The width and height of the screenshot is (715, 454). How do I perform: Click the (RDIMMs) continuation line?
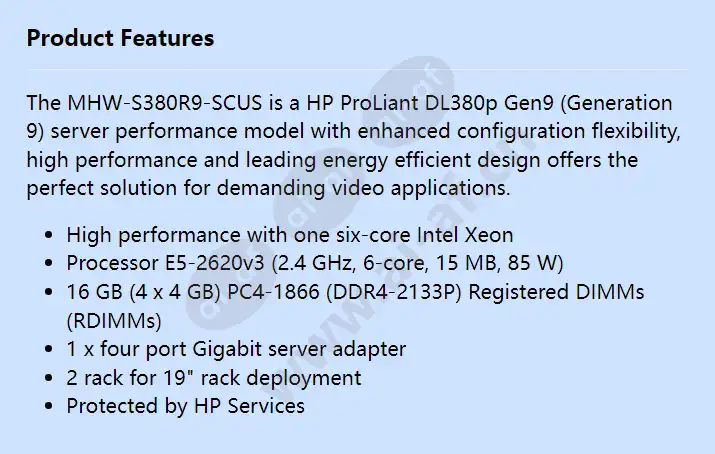coord(114,321)
